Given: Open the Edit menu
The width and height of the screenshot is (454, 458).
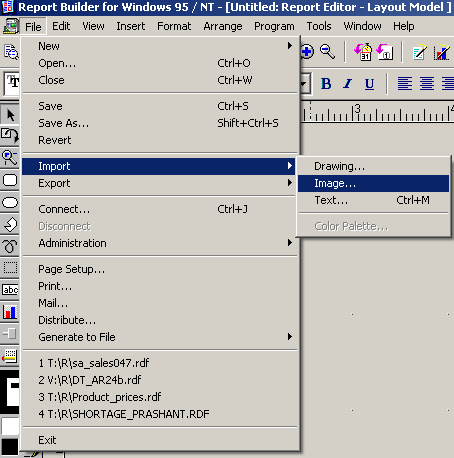Looking at the screenshot, I should (61, 26).
